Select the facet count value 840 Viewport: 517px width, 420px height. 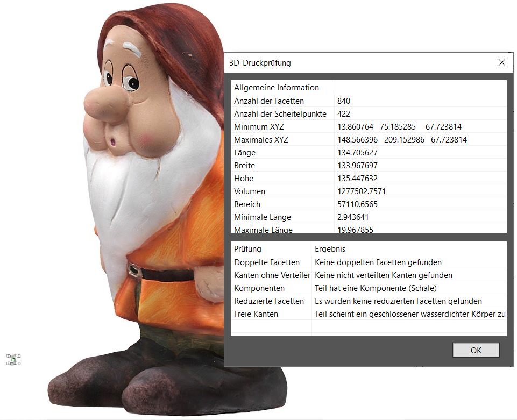pos(344,101)
